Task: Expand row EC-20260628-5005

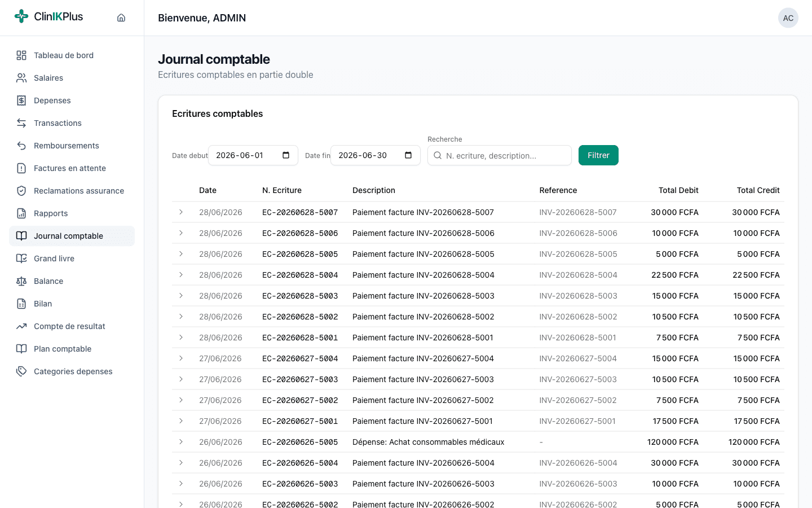Action: coord(181,254)
